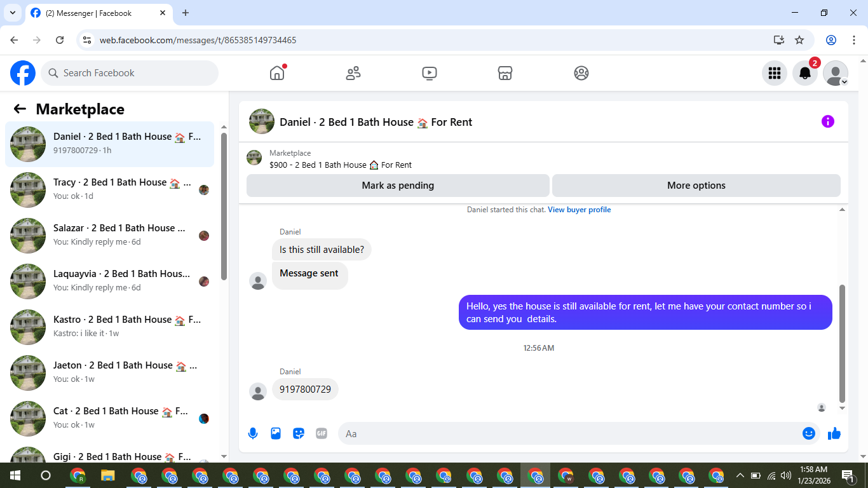This screenshot has height=488, width=868.
Task: Click the chat scroll down arrow
Action: [843, 408]
